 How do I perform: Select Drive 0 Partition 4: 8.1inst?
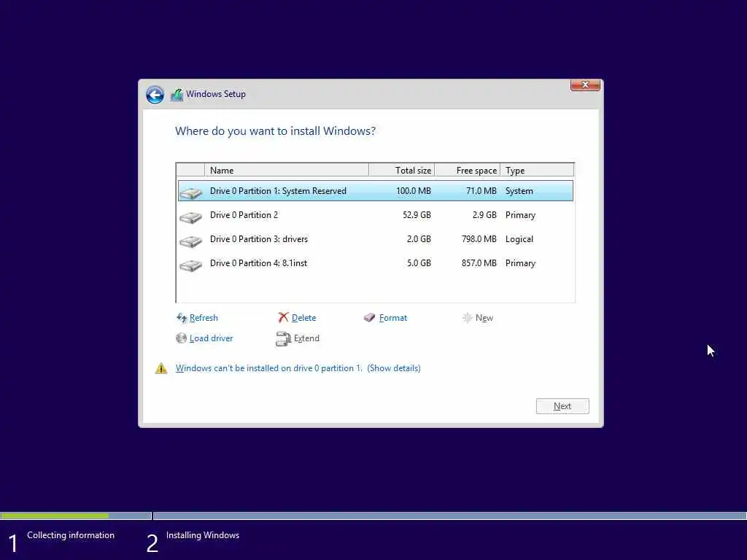pyautogui.click(x=376, y=263)
